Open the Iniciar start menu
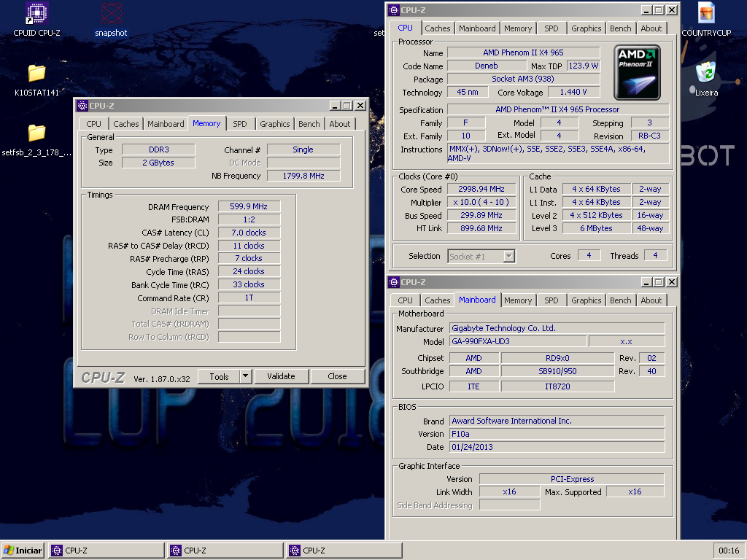The image size is (747, 560). tap(23, 551)
